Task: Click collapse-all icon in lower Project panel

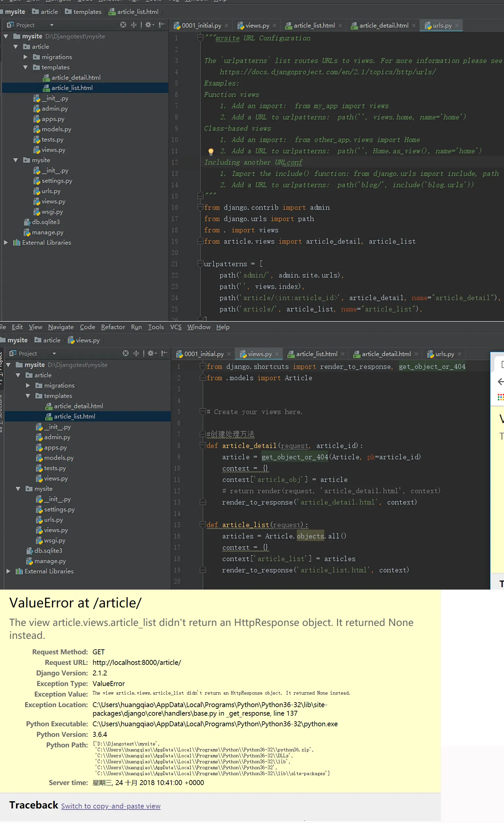Action: (x=136, y=353)
